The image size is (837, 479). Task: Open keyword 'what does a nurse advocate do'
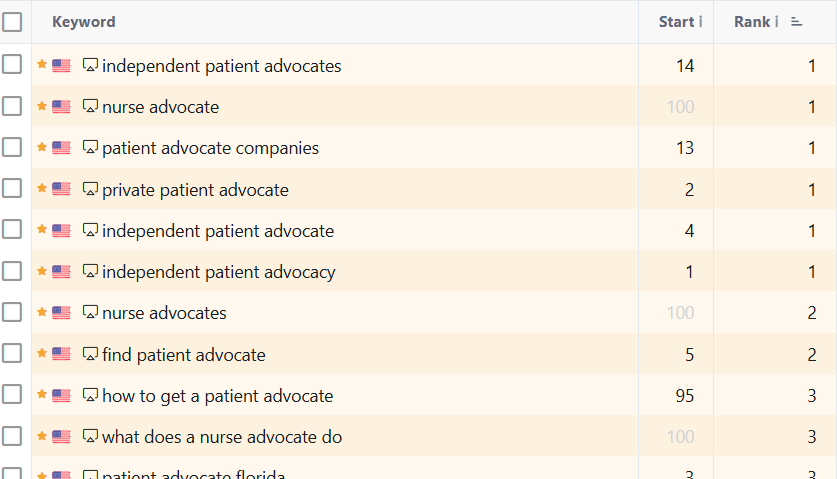pos(222,437)
